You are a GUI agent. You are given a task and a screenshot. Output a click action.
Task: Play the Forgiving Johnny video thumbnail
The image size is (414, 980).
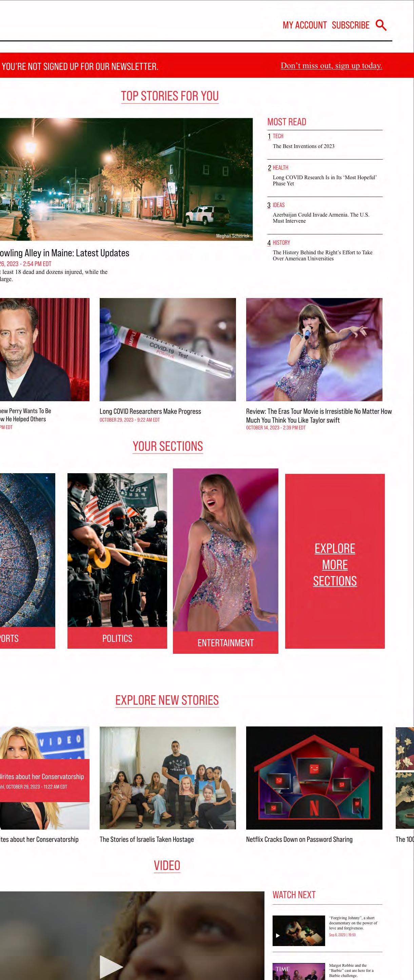299,930
